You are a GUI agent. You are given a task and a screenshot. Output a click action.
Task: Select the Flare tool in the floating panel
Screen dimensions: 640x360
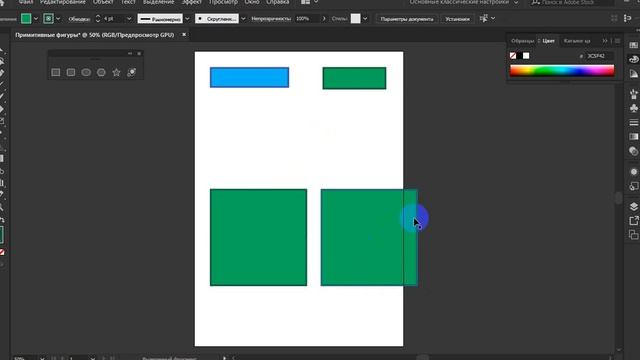pyautogui.click(x=131, y=73)
